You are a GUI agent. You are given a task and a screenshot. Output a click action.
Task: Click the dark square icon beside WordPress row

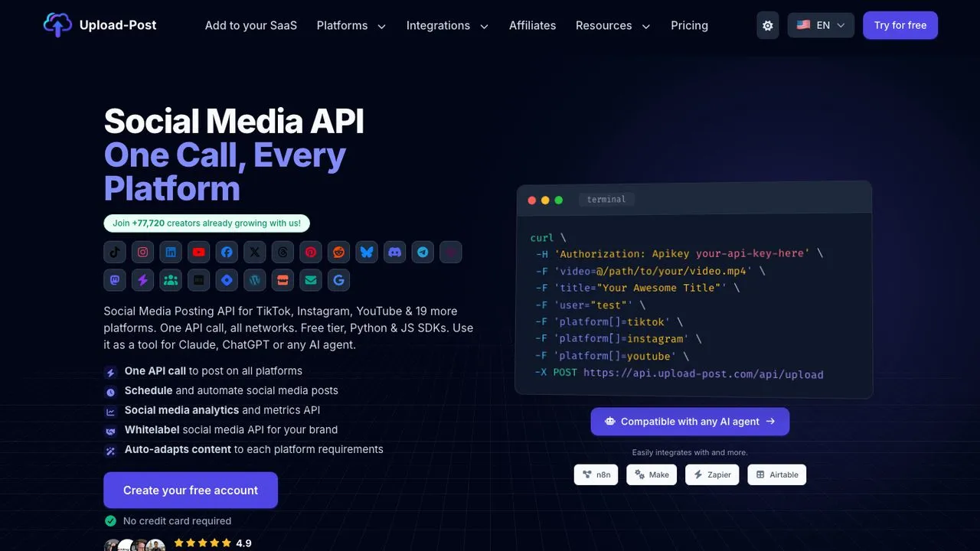click(199, 280)
